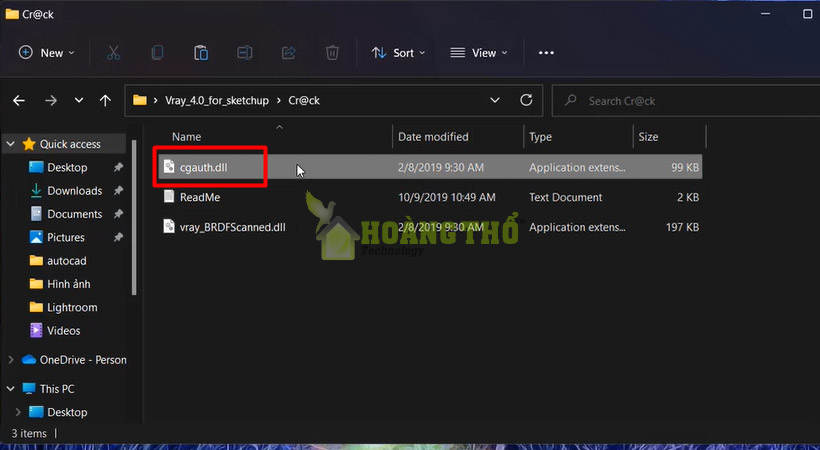Open the Lightroom folder in sidebar
The image size is (820, 450).
point(72,307)
